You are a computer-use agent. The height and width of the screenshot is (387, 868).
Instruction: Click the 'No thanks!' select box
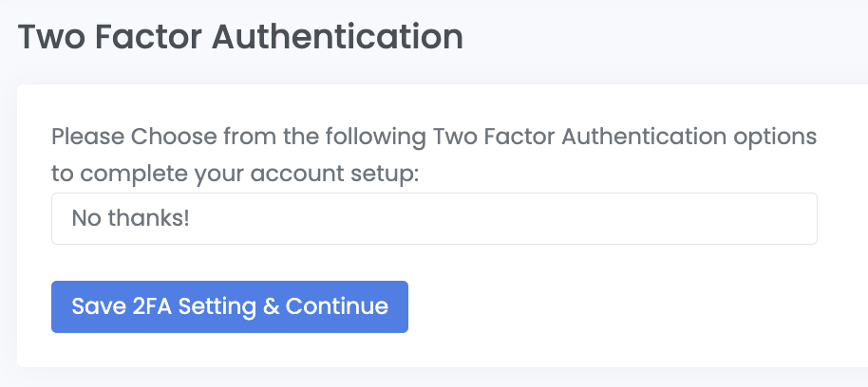(x=434, y=219)
